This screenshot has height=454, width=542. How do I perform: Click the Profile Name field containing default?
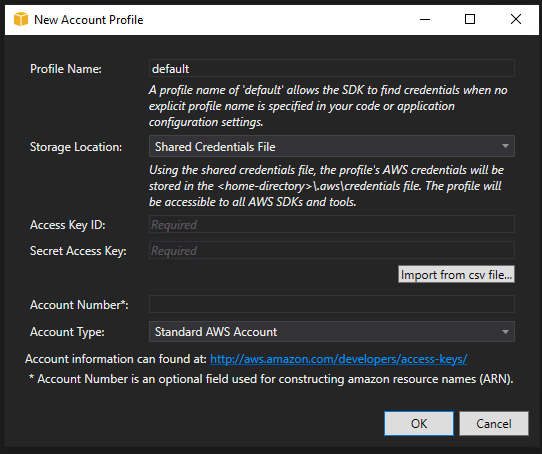tap(331, 68)
